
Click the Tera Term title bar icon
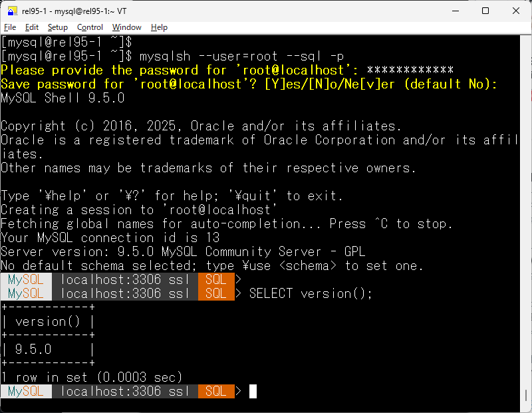[12, 11]
